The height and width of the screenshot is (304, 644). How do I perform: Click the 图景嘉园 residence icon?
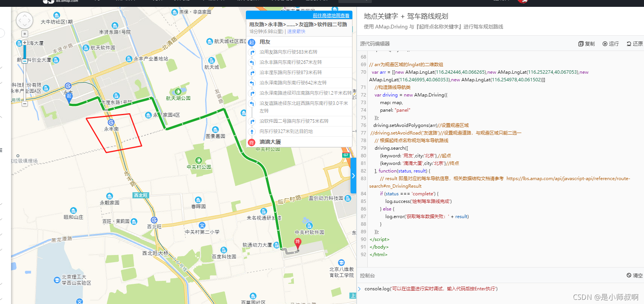215,130
